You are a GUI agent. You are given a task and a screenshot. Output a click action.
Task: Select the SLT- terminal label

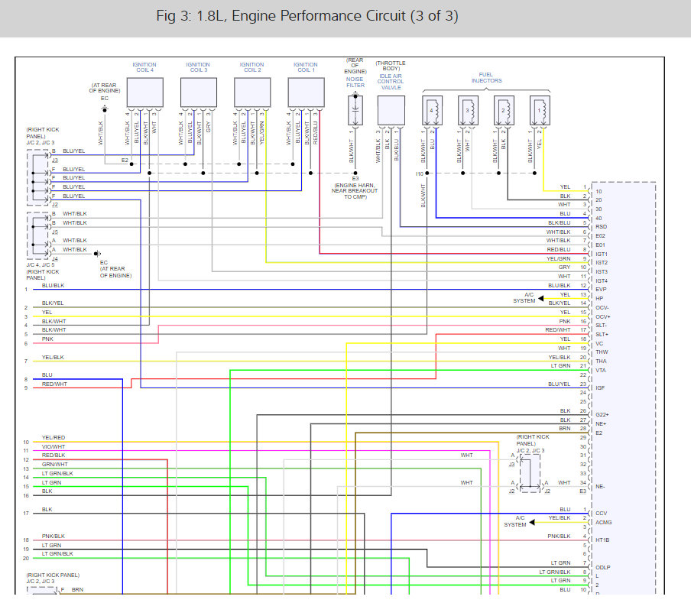coord(602,325)
